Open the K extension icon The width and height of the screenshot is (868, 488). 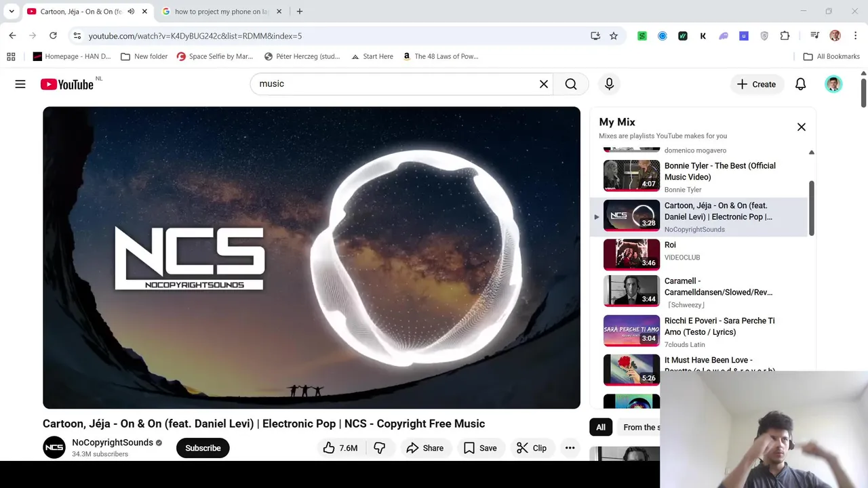click(x=703, y=36)
